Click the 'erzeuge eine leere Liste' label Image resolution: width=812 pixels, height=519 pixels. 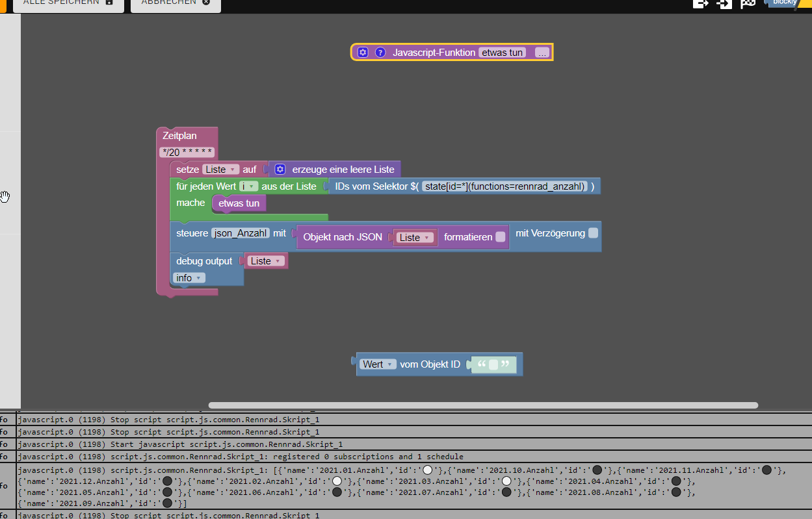tap(343, 170)
